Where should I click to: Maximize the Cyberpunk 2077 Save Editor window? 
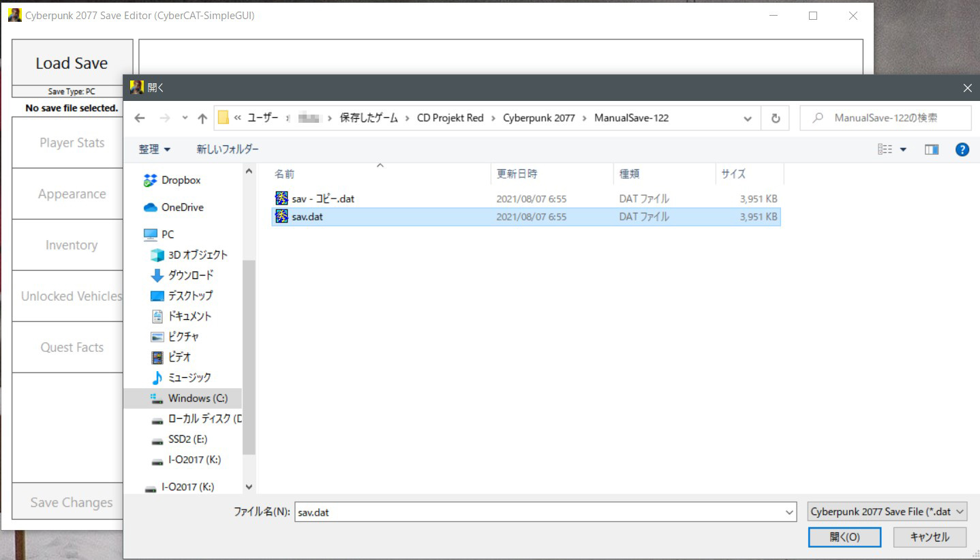click(x=813, y=16)
